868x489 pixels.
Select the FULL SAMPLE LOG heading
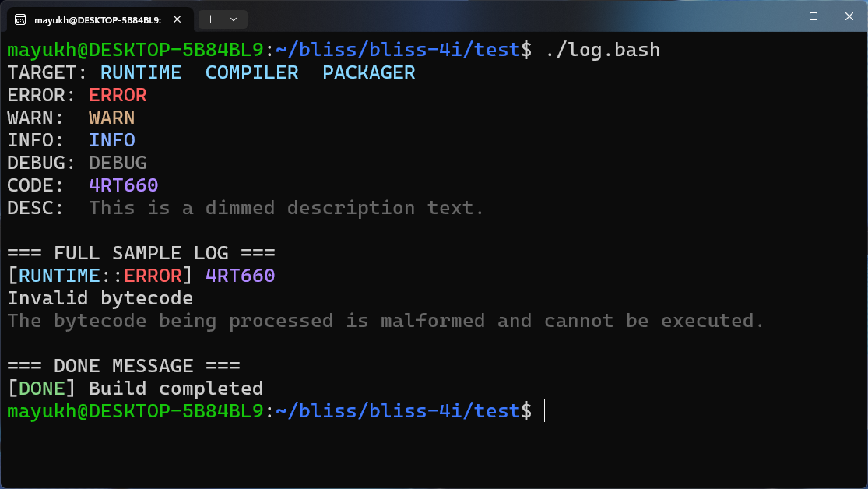pyautogui.click(x=141, y=252)
